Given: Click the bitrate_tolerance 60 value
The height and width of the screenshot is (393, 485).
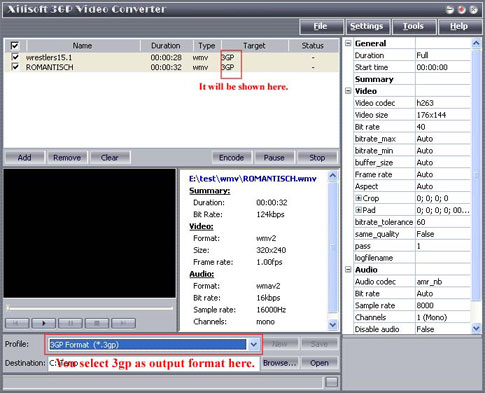Looking at the screenshot, I should pyautogui.click(x=443, y=222).
